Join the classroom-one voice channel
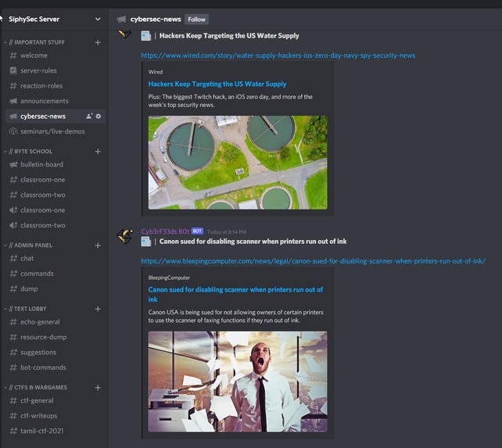Image resolution: width=502 pixels, height=448 pixels. pos(55,210)
